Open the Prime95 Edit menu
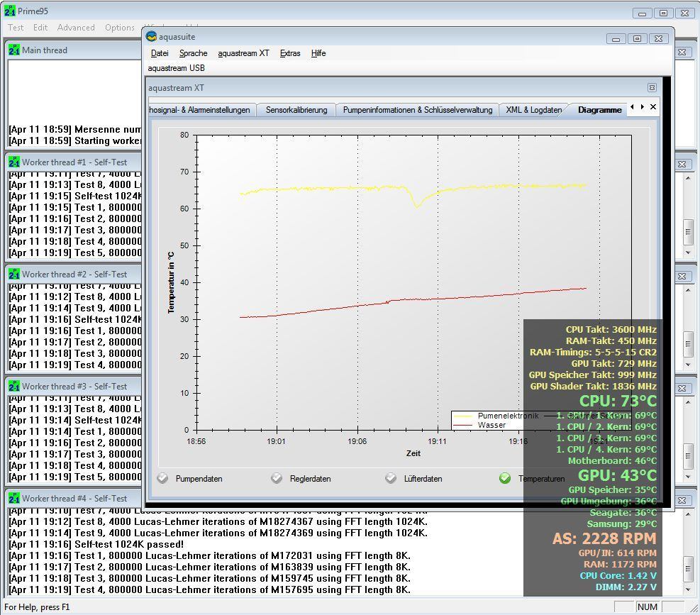The width and height of the screenshot is (700, 615). 40,28
